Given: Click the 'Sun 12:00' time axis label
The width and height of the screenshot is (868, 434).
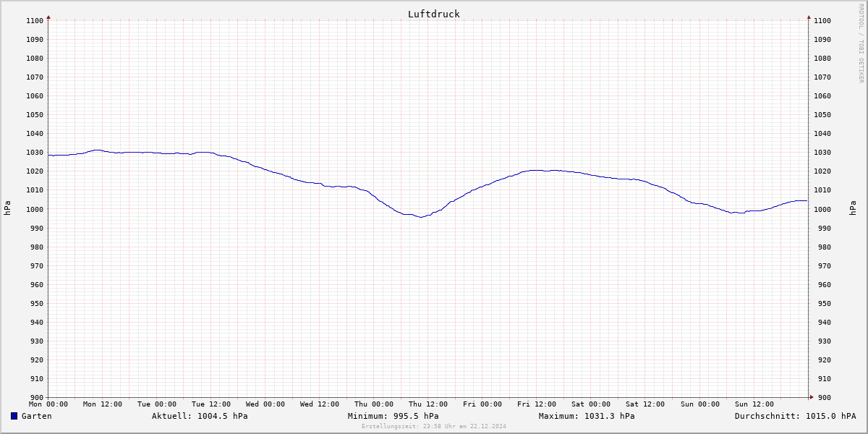Looking at the screenshot, I should [x=754, y=404].
